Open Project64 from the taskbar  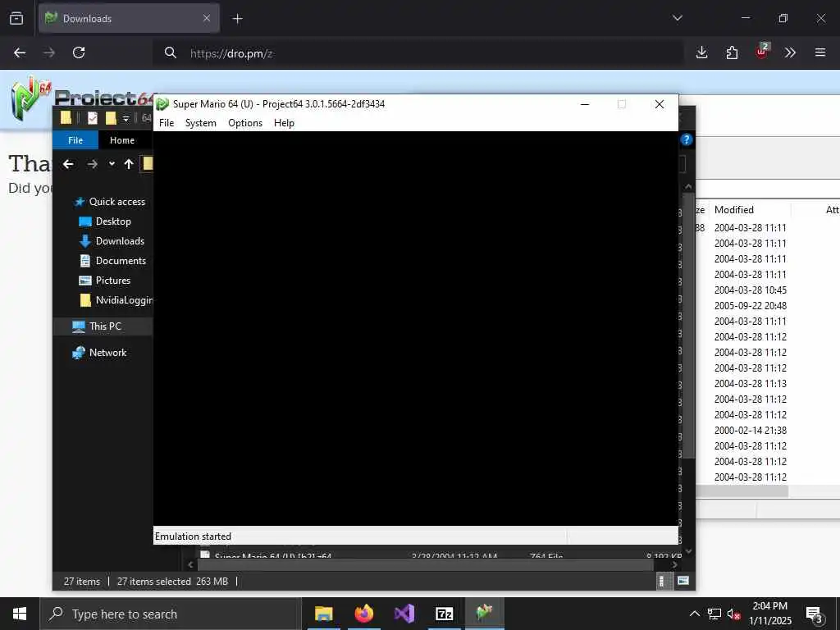(x=484, y=614)
